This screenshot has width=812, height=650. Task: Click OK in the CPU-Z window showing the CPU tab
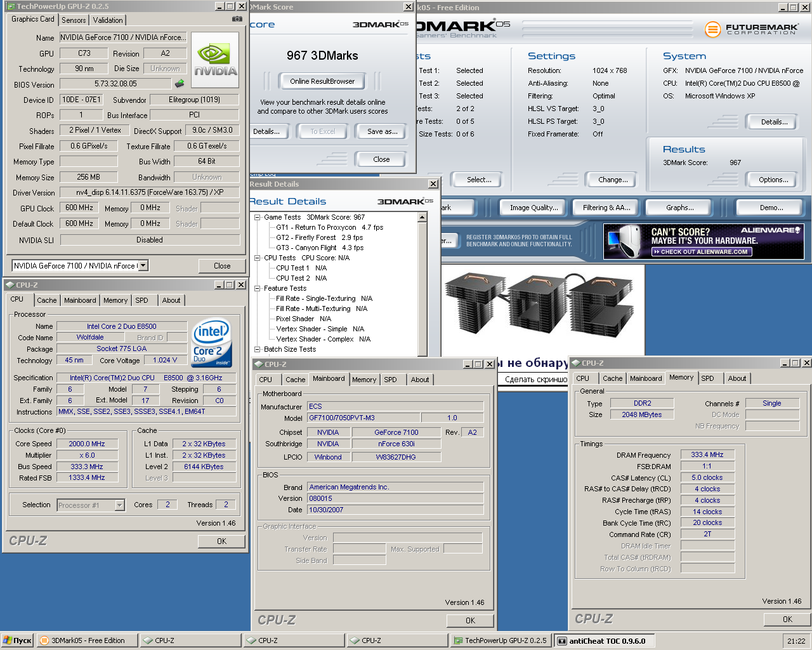pos(221,541)
